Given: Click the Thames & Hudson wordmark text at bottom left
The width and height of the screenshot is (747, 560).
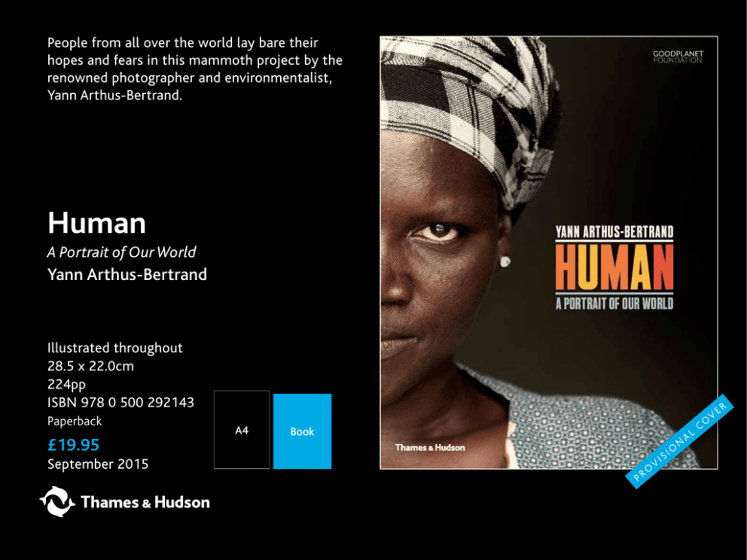Looking at the screenshot, I should (145, 502).
